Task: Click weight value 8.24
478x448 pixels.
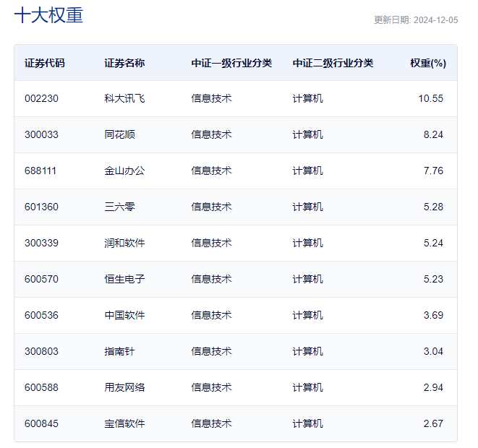Action: 433,134
